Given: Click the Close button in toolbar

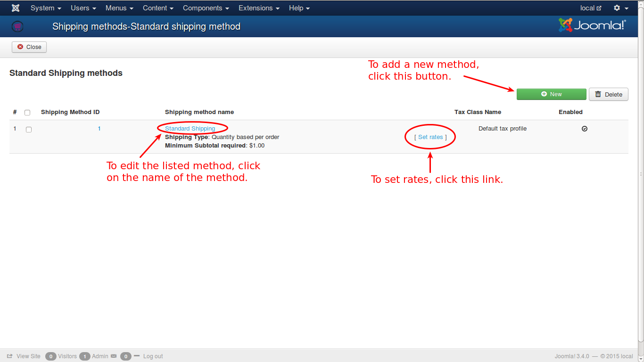Looking at the screenshot, I should tap(29, 47).
